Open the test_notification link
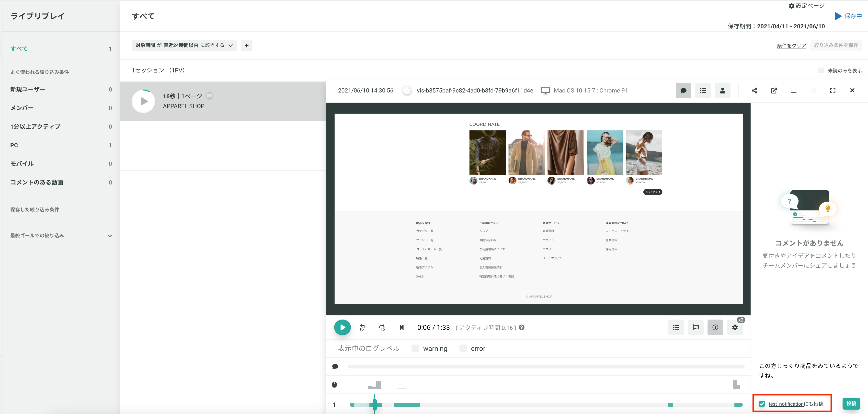Screen dimensions: 868x414 [786, 404]
